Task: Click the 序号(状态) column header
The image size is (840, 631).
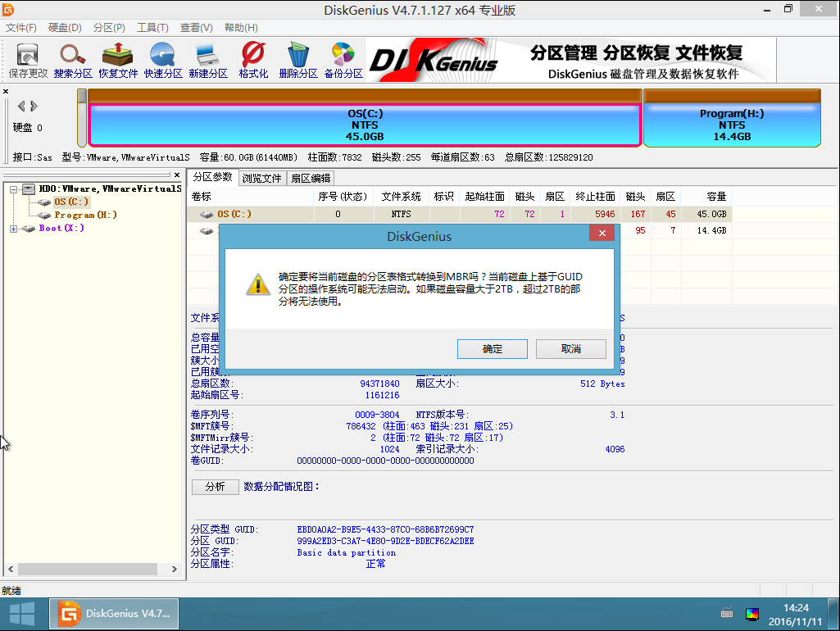Action: 343,197
